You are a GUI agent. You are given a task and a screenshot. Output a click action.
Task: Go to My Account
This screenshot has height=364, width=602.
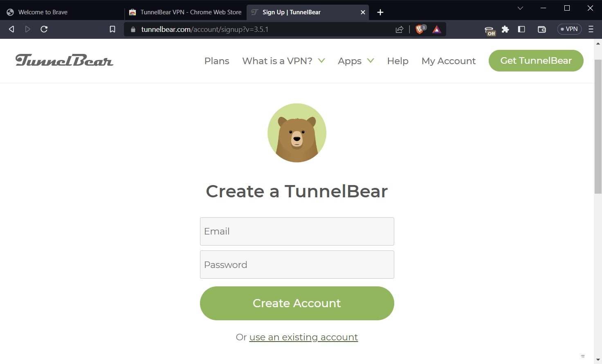point(449,61)
